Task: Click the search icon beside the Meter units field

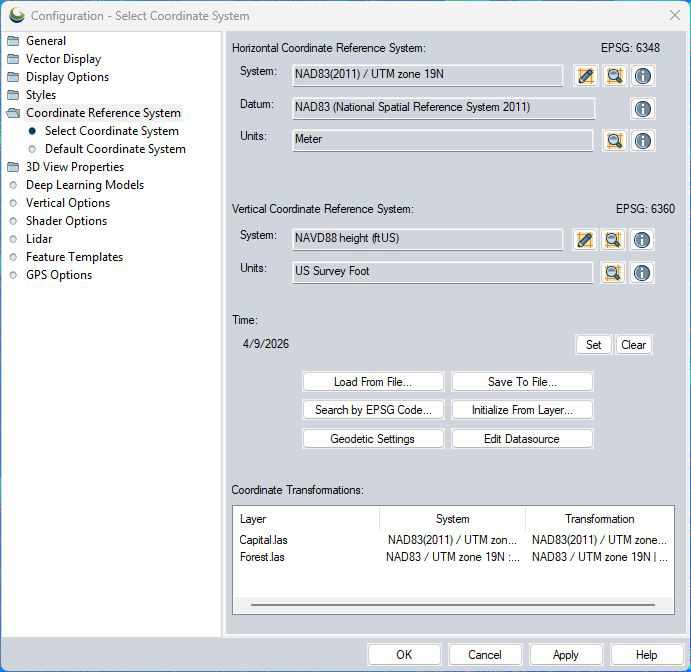Action: click(x=613, y=141)
